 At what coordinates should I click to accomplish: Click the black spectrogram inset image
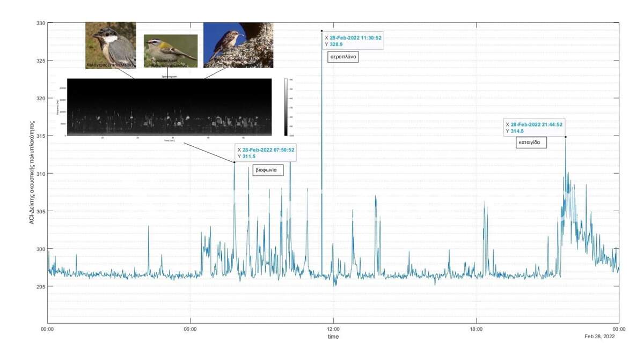pyautogui.click(x=169, y=107)
